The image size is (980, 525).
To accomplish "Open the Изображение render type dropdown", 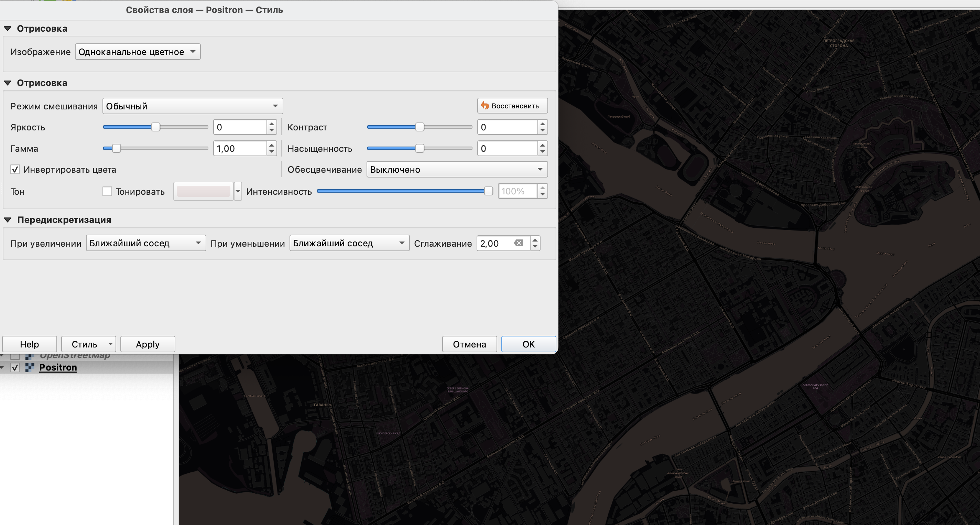I will (x=137, y=52).
